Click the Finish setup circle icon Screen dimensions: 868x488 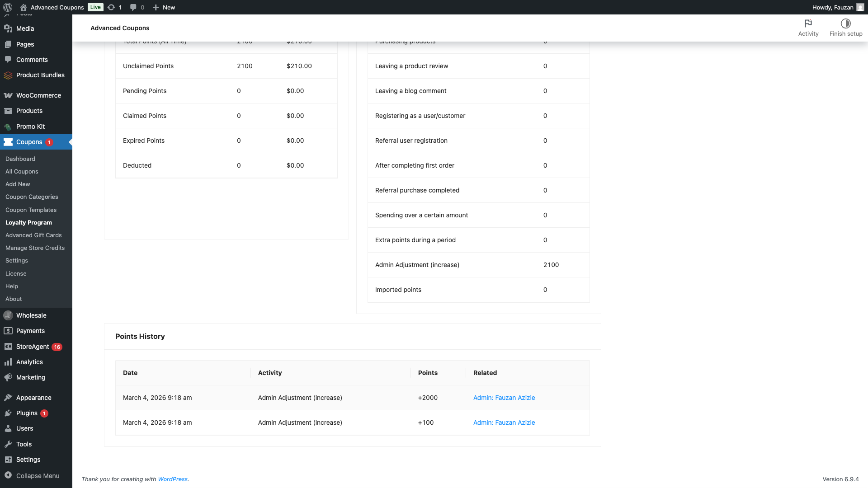[x=845, y=23]
